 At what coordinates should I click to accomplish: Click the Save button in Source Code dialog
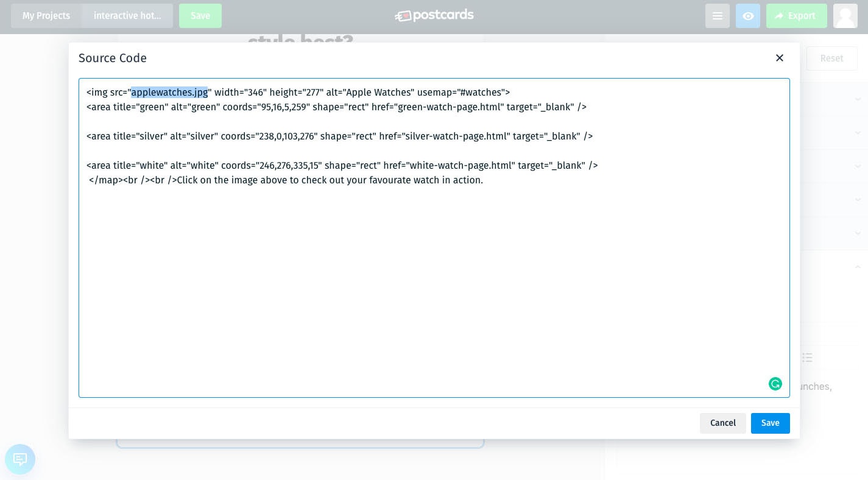click(770, 423)
